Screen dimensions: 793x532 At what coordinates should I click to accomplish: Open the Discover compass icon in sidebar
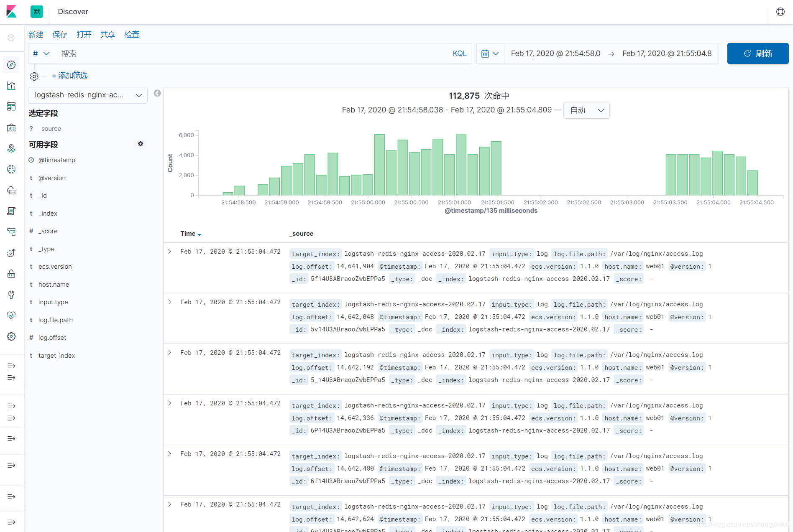[11, 65]
